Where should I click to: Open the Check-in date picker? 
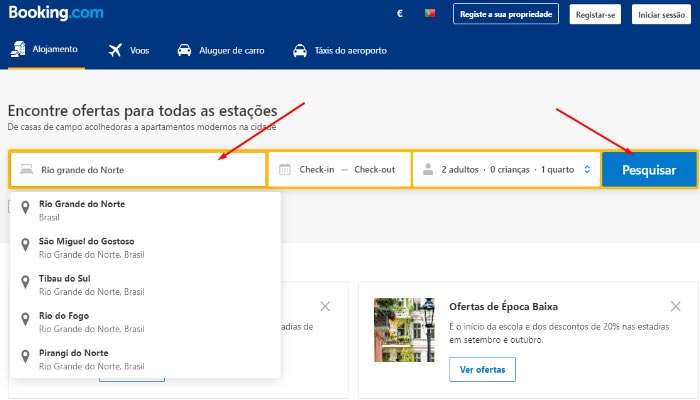pyautogui.click(x=317, y=170)
